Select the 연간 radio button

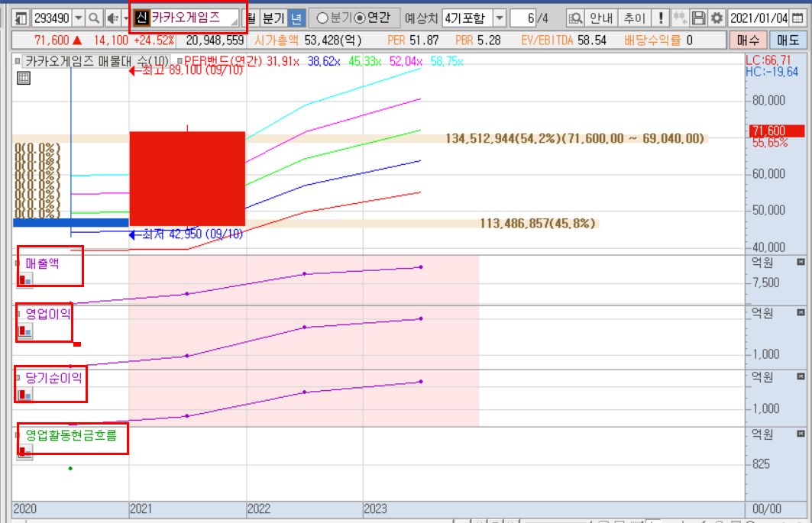[360, 18]
